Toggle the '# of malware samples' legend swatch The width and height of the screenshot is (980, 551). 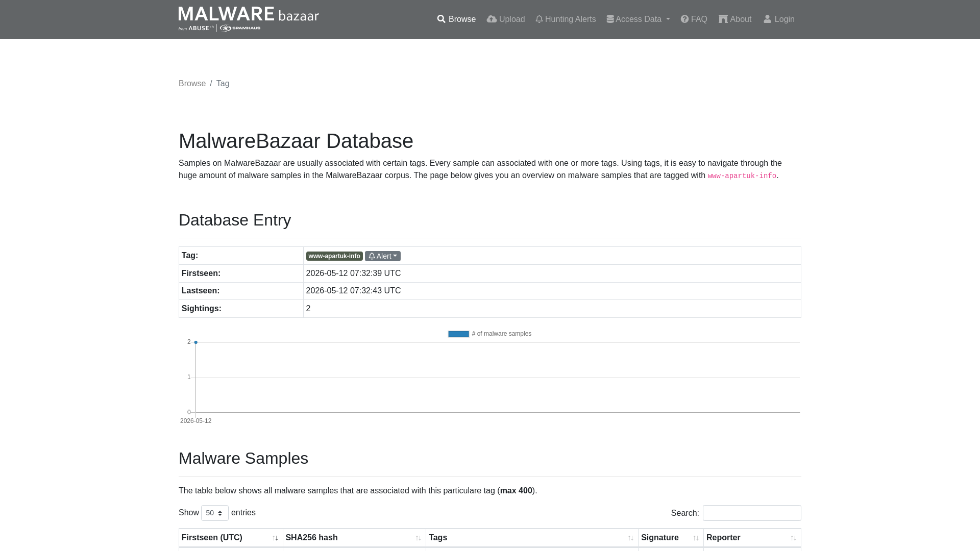coord(458,334)
